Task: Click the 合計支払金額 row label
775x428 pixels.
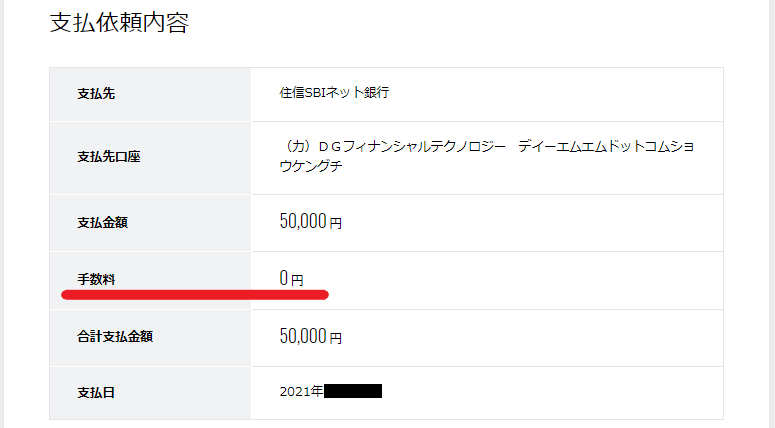Action: 115,336
